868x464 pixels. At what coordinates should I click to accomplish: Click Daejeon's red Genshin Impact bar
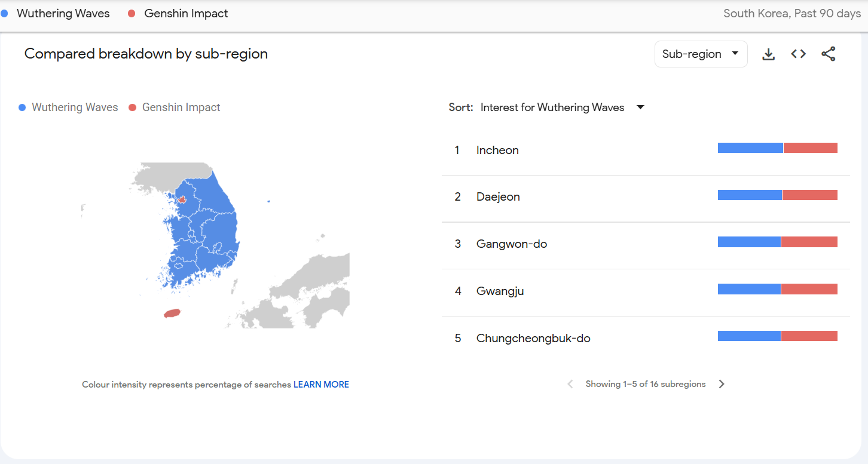point(810,195)
